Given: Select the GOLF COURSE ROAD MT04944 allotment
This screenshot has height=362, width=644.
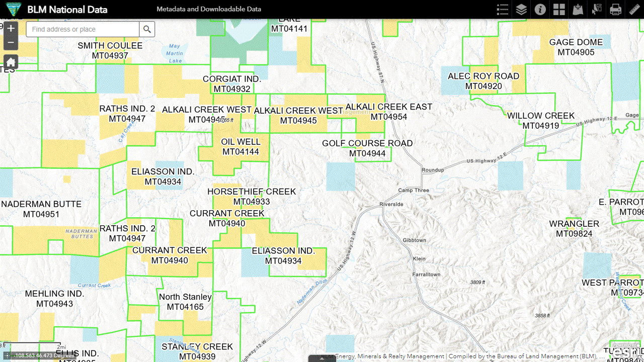Looking at the screenshot, I should (367, 148).
